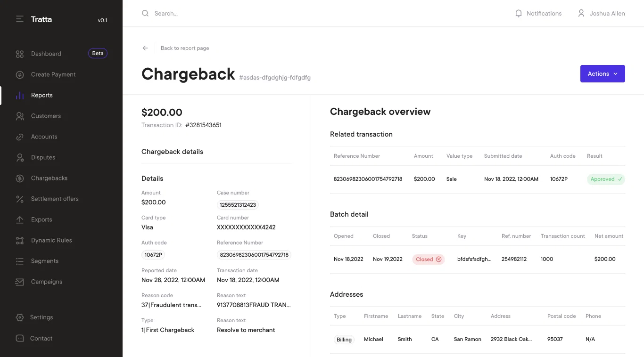Click 'Resolve to merchant' reason text
This screenshot has height=357, width=644.
pos(246,330)
